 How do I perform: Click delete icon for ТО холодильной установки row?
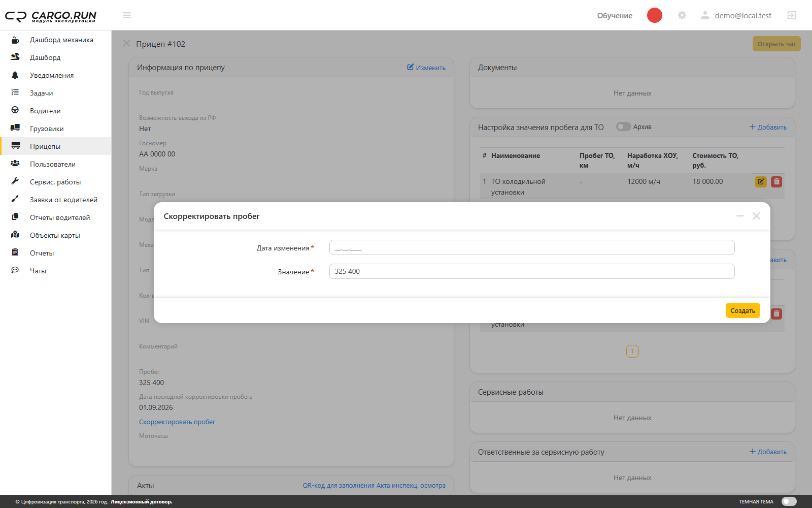(776, 181)
